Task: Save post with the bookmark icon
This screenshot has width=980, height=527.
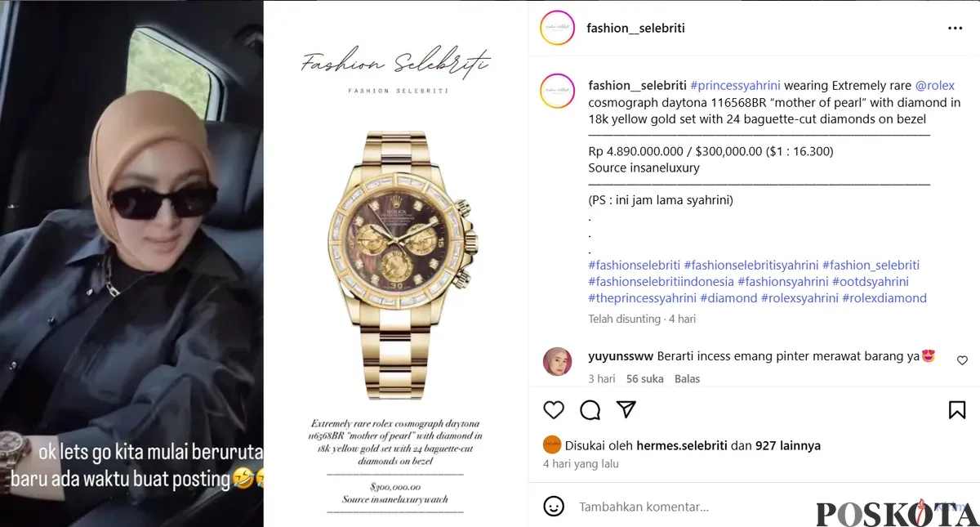Action: tap(957, 409)
